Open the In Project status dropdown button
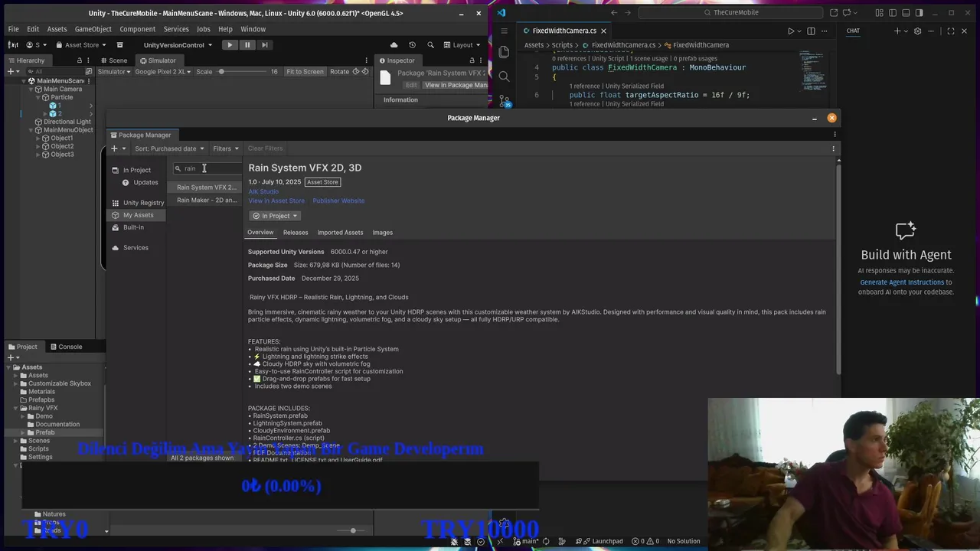 point(275,216)
